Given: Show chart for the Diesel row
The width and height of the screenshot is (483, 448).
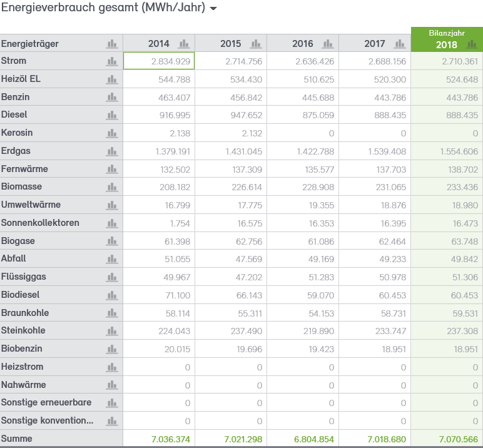Looking at the screenshot, I should click(x=112, y=116).
